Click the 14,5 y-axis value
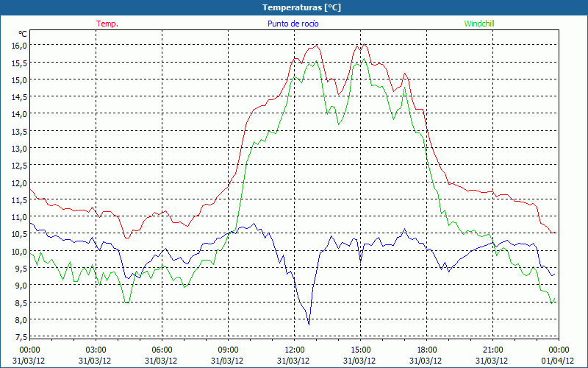 pos(20,96)
